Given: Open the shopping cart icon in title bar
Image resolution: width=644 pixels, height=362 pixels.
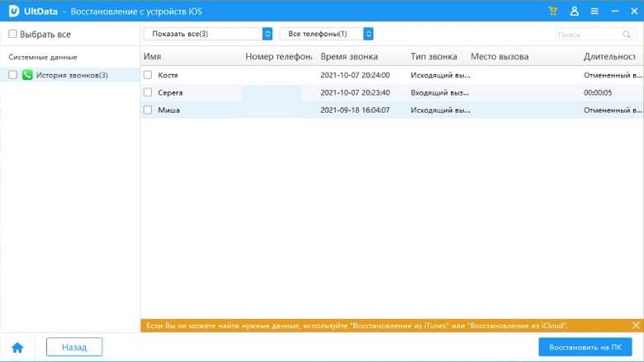Looking at the screenshot, I should click(x=553, y=11).
